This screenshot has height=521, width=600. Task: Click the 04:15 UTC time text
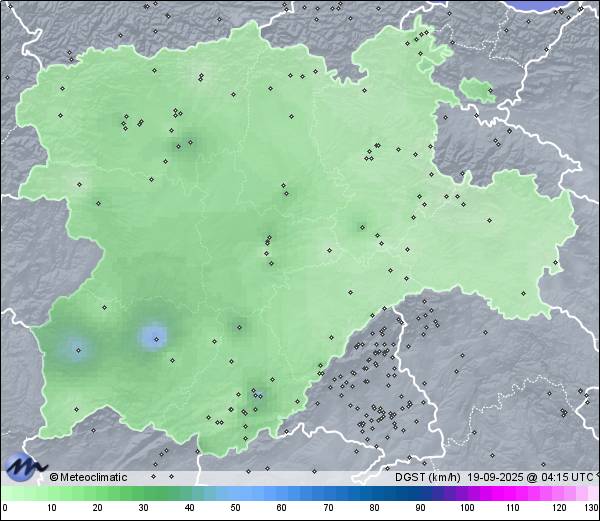tap(567, 477)
